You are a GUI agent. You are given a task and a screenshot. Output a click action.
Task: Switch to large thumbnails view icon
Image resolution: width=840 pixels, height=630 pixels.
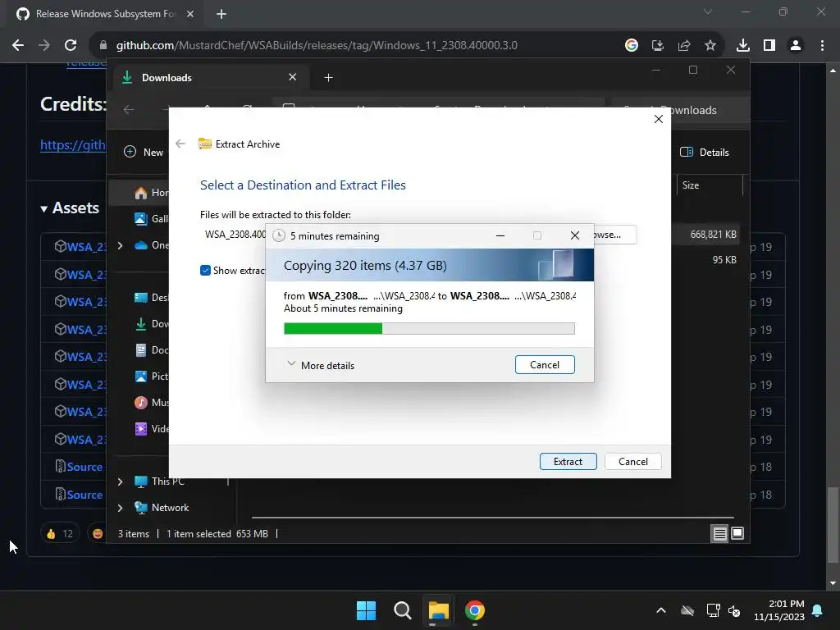737,533
